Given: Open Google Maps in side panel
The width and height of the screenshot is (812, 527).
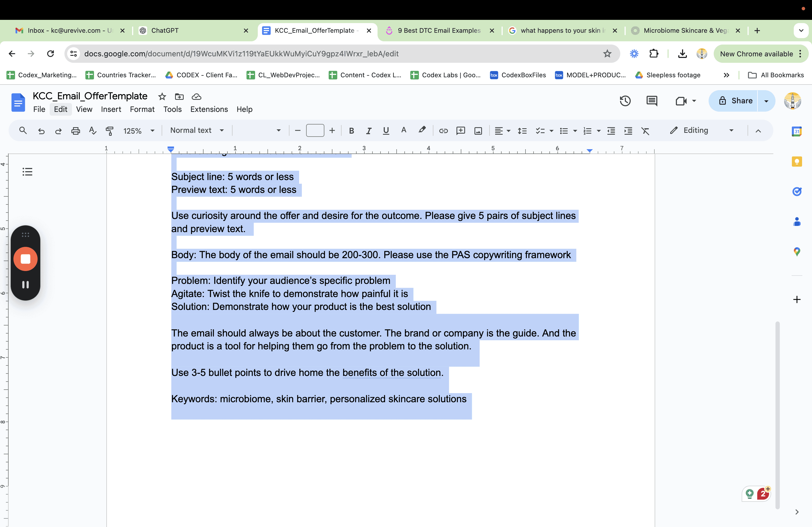Looking at the screenshot, I should (797, 252).
